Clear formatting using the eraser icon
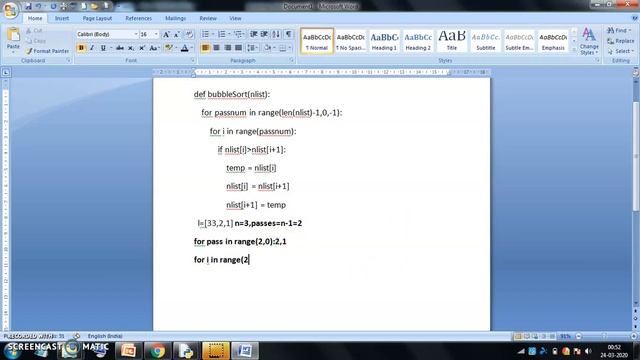This screenshot has height=360, width=640. tap(189, 34)
